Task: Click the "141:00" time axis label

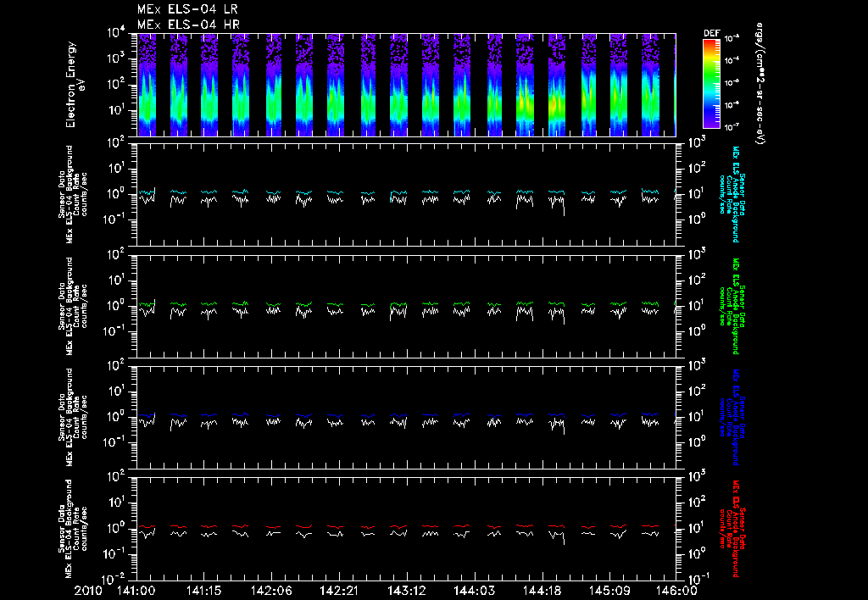Action: click(x=136, y=592)
